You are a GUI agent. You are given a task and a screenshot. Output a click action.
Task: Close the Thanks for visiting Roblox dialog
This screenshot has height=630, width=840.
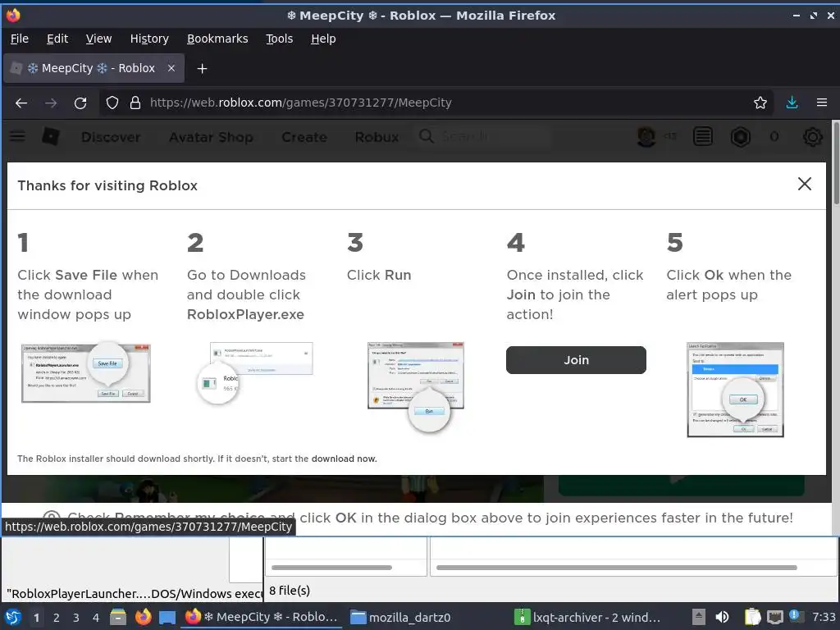coord(804,185)
